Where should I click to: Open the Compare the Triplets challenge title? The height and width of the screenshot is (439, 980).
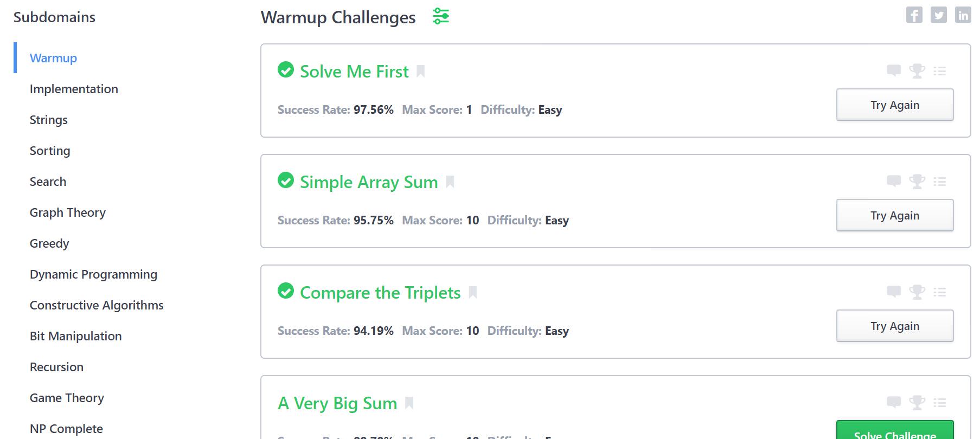click(x=380, y=293)
